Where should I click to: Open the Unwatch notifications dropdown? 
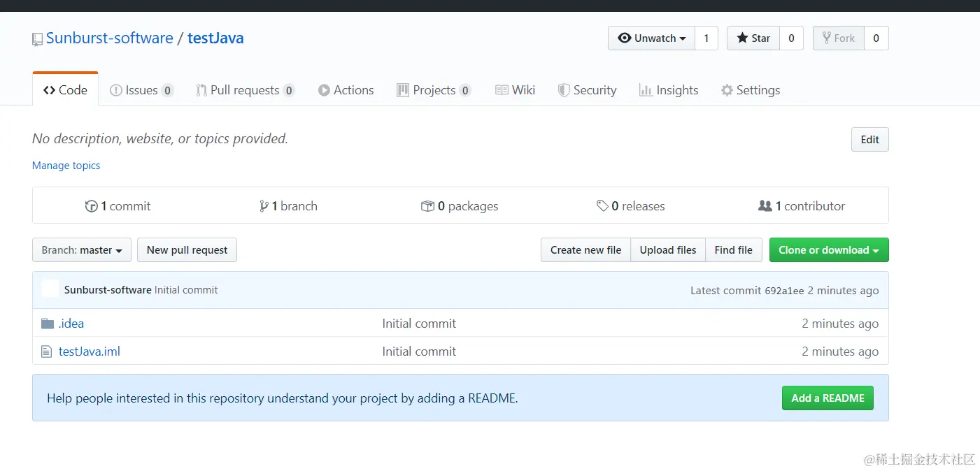pos(651,38)
